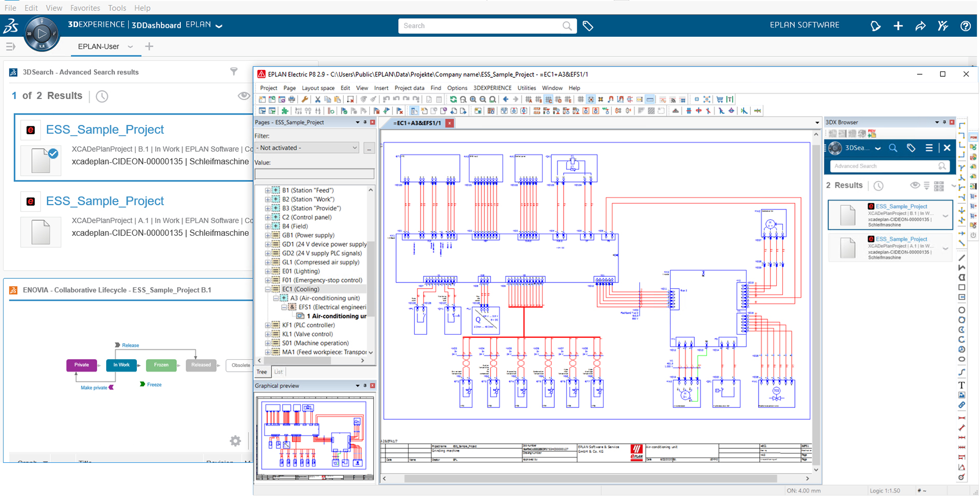Click the Released state in lifecycle graph
This screenshot has width=980, height=496.
(201, 365)
